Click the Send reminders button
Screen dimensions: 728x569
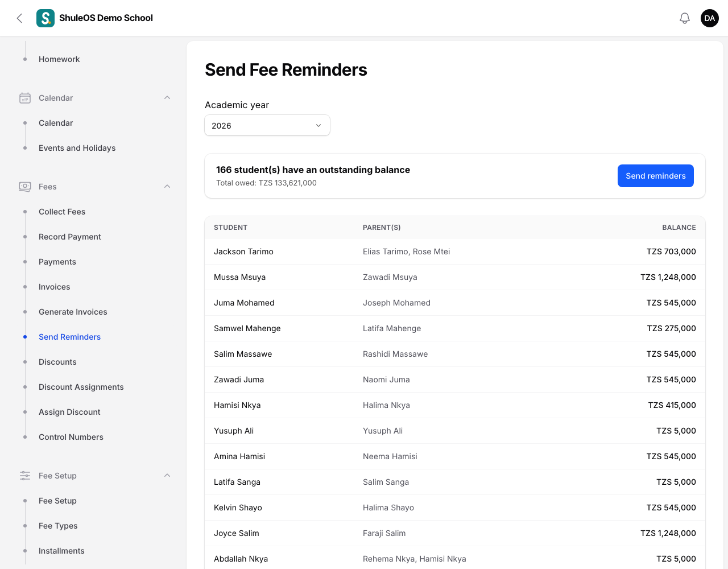pyautogui.click(x=656, y=176)
